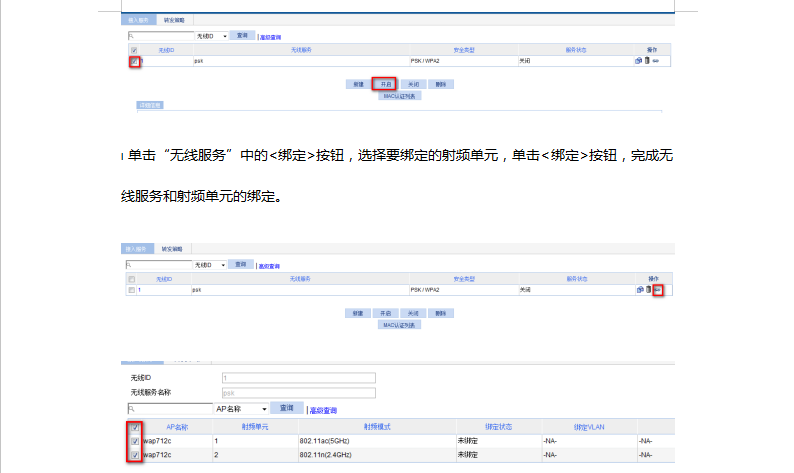Screen dimensions: 794x473
Task: Sort by AP名称 column header
Action: click(x=177, y=427)
